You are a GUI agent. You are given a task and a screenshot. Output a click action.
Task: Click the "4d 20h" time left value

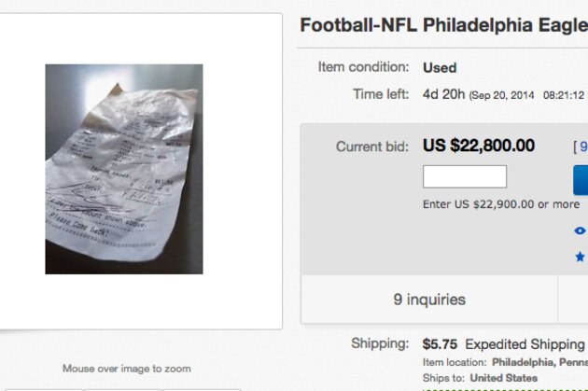(444, 94)
